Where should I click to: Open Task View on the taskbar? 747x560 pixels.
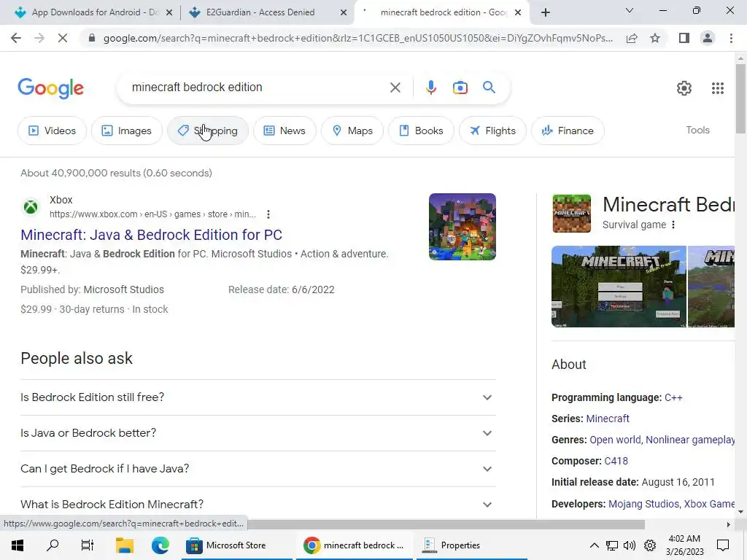tap(88, 545)
